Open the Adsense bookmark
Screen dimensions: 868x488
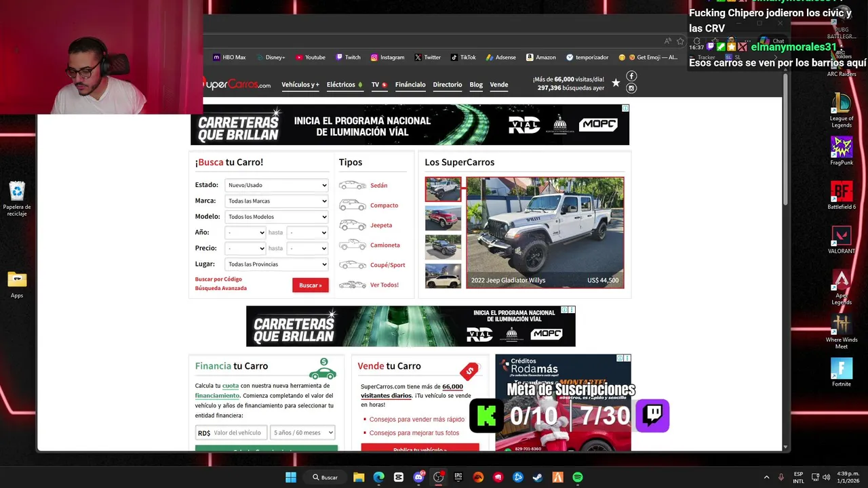[x=501, y=58]
